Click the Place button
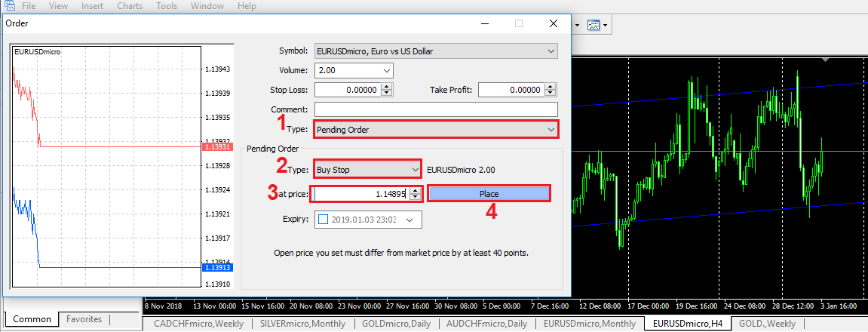The height and width of the screenshot is (332, 868). [489, 194]
